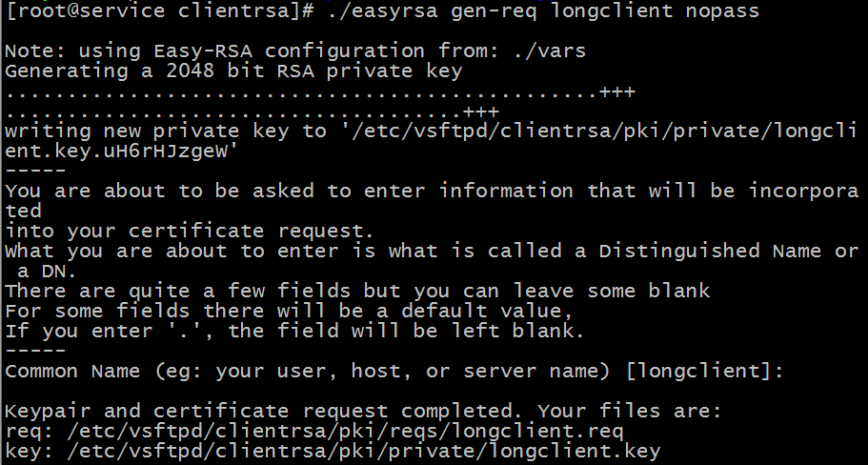Viewport: 868px width, 465px height.
Task: Click the "Keypair and certificate request completed" line
Action: (x=363, y=411)
